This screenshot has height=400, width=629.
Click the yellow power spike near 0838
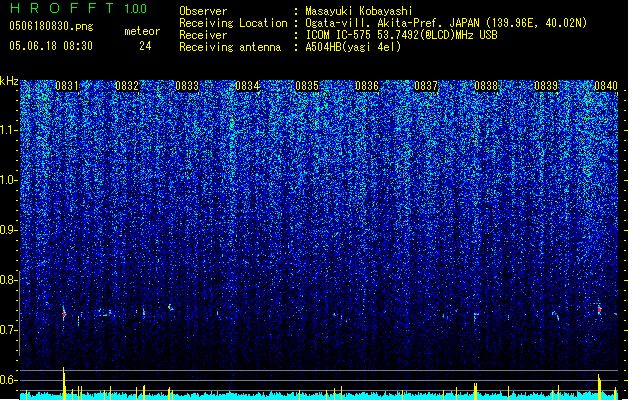475,391
